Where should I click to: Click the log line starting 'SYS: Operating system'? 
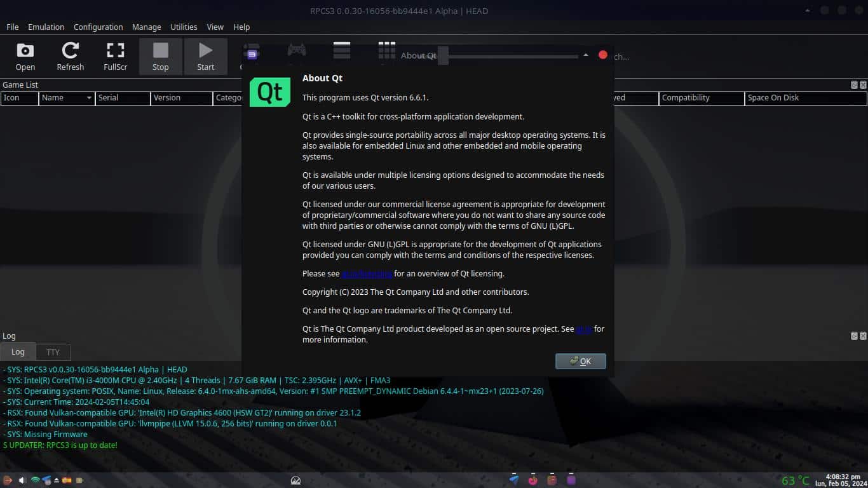click(x=273, y=391)
